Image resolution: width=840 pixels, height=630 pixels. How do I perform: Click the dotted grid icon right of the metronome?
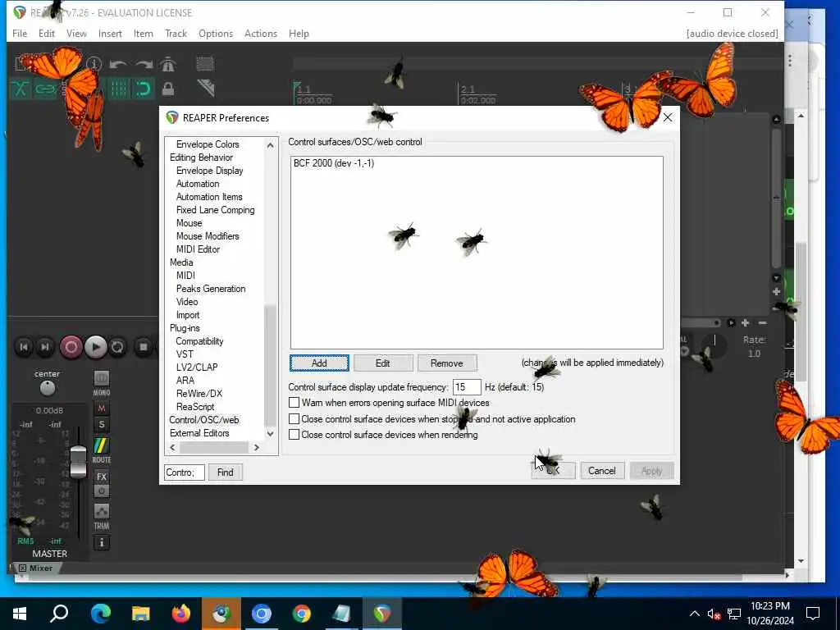coord(204,64)
